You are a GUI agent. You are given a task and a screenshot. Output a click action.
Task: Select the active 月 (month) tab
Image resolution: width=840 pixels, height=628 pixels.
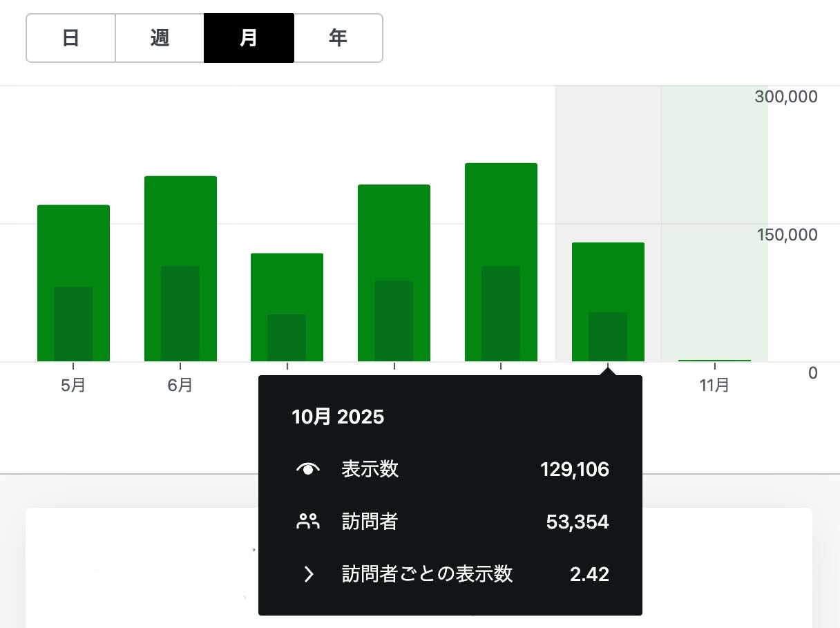click(x=249, y=38)
